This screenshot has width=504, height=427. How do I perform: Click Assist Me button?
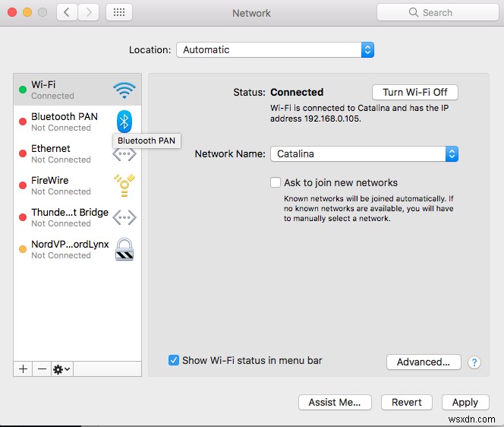pyautogui.click(x=335, y=402)
